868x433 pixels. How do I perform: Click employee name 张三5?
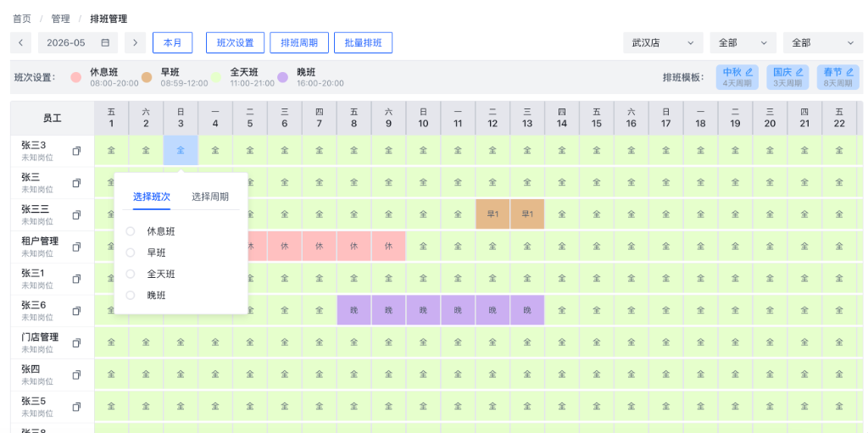coord(33,401)
